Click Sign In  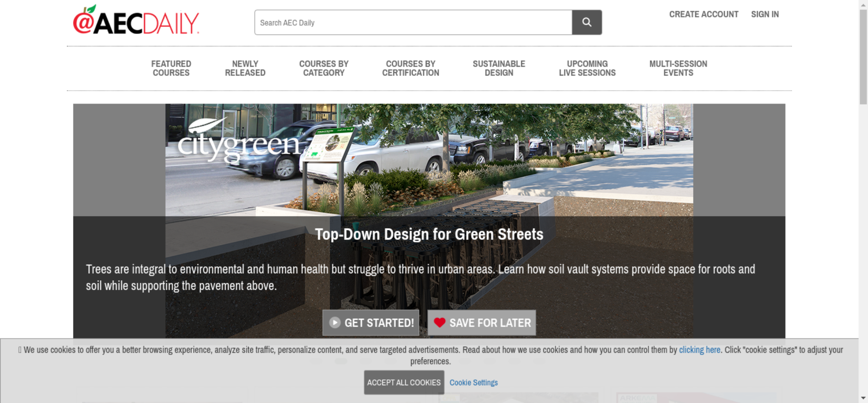[x=765, y=14]
